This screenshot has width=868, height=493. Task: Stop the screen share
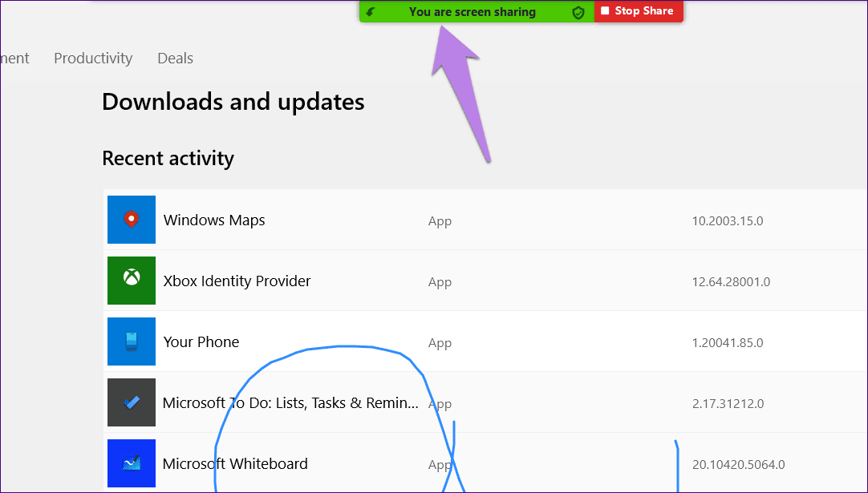coord(639,11)
